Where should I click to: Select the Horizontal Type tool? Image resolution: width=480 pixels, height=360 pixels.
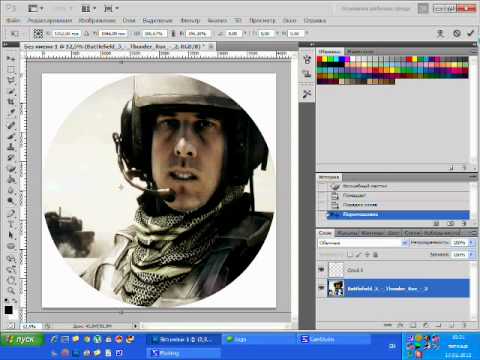11,224
